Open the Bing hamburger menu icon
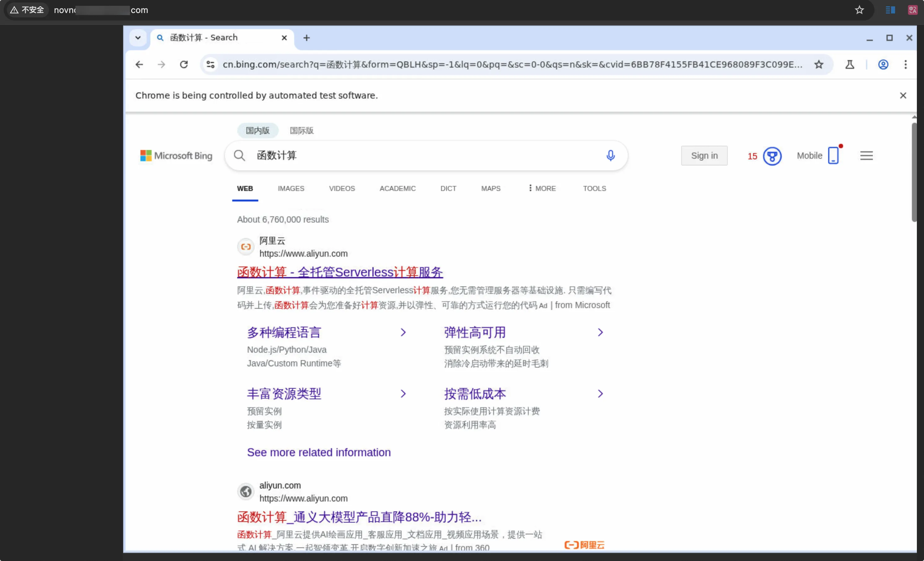The height and width of the screenshot is (561, 924). (867, 155)
